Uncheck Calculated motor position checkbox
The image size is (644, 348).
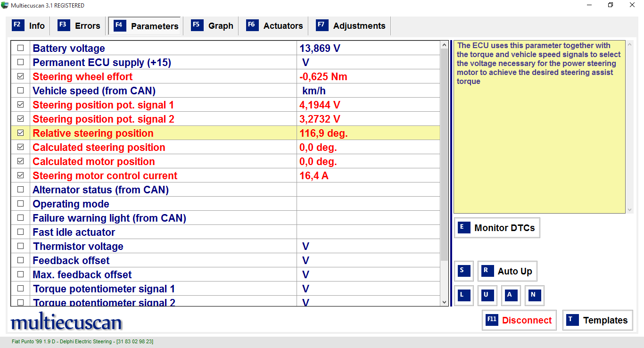click(20, 161)
